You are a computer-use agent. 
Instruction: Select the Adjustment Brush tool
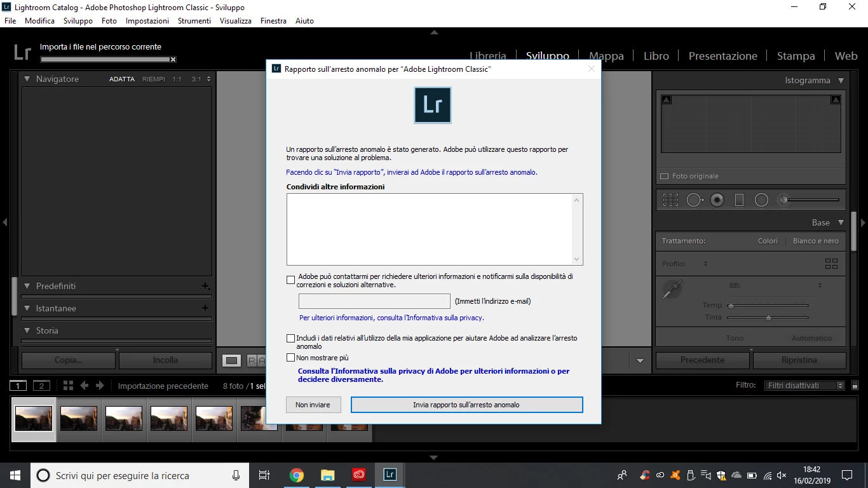click(784, 200)
